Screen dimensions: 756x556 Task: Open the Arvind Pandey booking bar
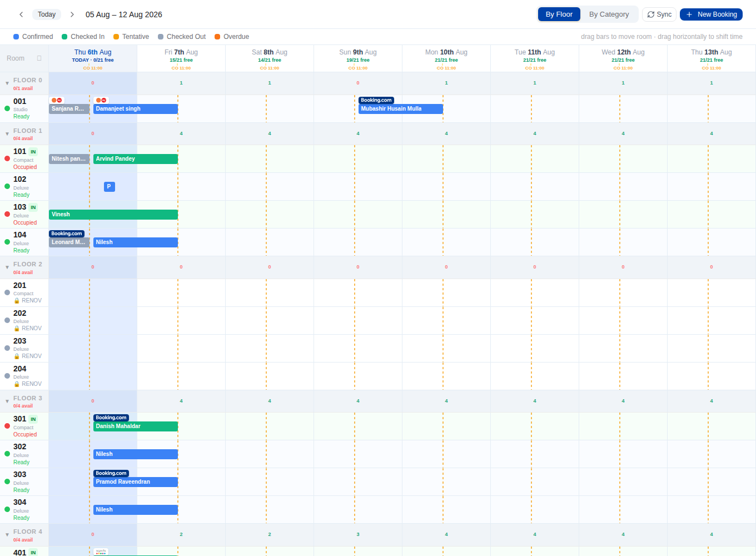click(x=136, y=159)
